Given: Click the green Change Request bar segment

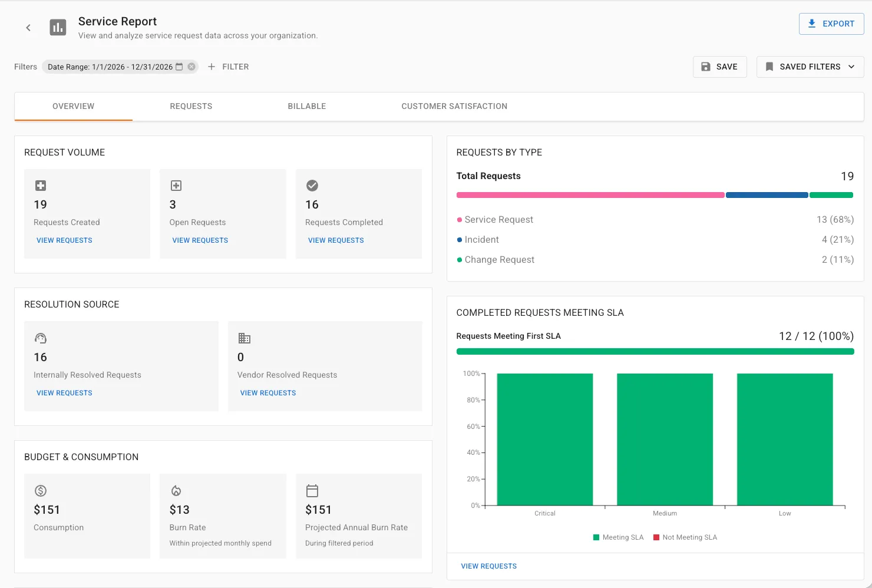Looking at the screenshot, I should [831, 195].
